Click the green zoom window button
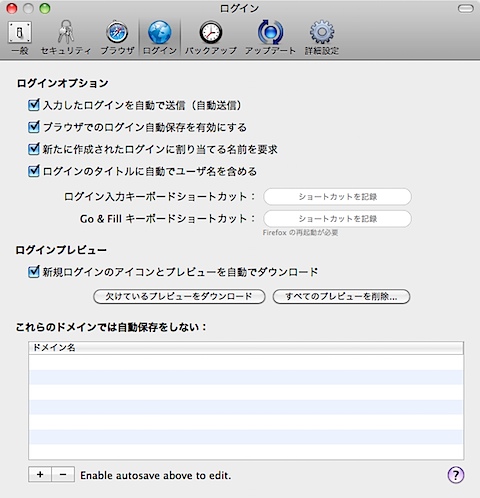This screenshot has width=480, height=498. (45, 8)
